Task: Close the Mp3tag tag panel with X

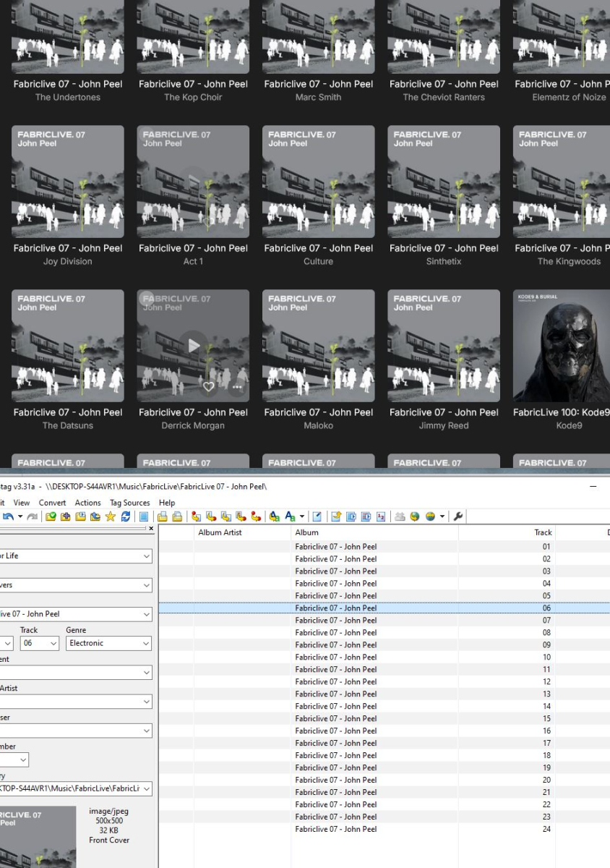Action: tap(151, 529)
